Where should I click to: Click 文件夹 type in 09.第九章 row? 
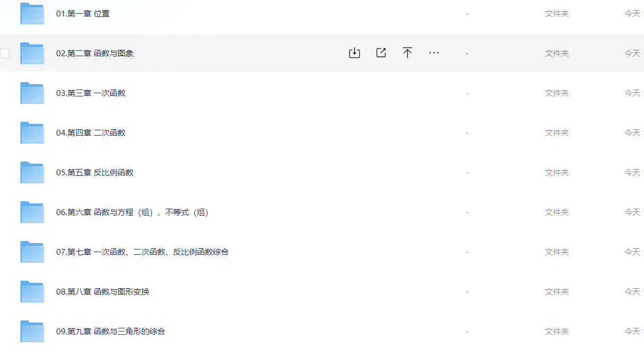[x=557, y=332]
